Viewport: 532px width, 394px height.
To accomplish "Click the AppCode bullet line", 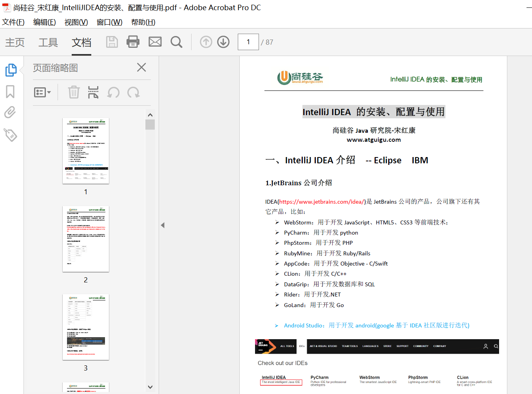I will (336, 264).
